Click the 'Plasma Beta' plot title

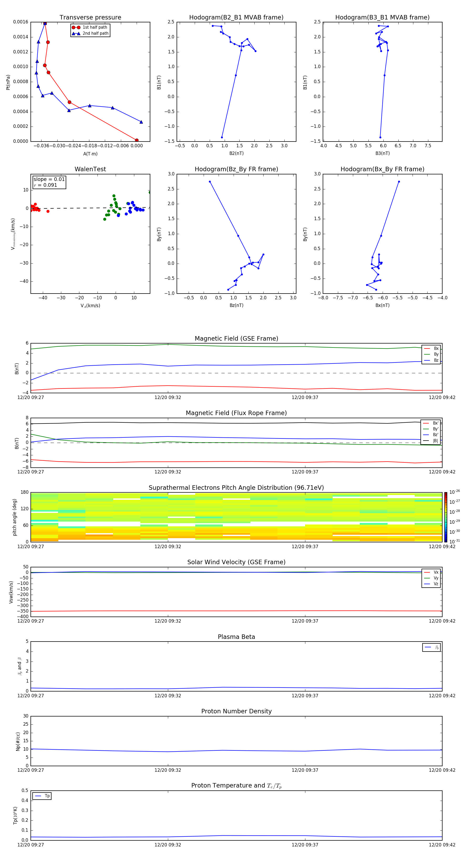click(x=236, y=637)
